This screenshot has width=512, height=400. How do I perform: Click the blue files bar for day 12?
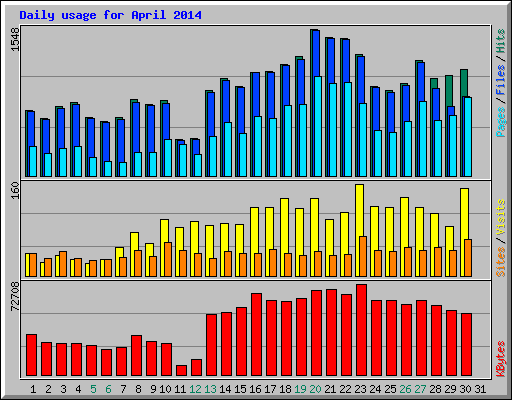coord(196,147)
